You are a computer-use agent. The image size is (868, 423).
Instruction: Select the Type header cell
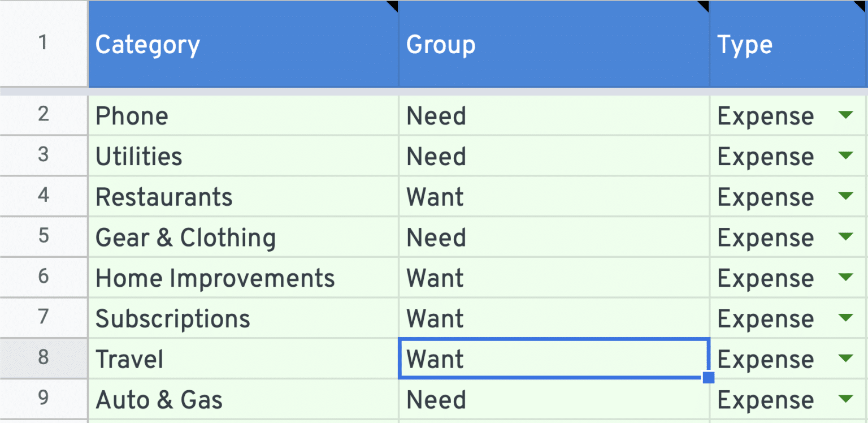(x=789, y=44)
